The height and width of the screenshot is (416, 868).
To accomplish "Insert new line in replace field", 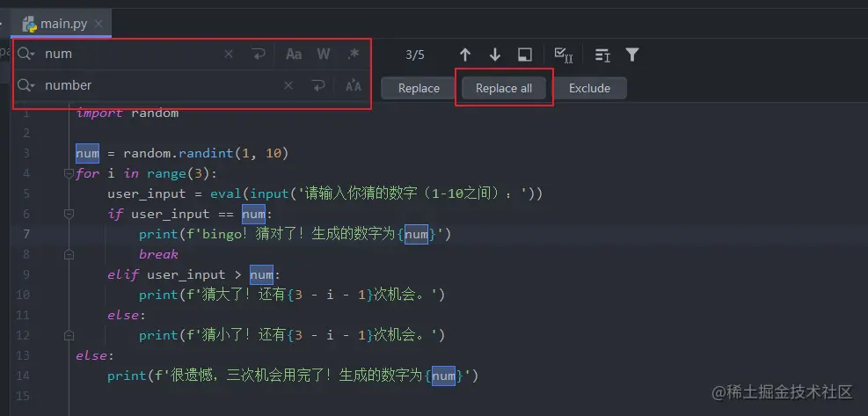I will [318, 85].
